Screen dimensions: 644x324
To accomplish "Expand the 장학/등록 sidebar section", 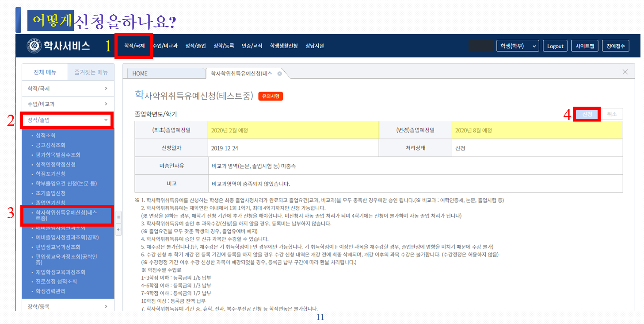I will point(68,306).
